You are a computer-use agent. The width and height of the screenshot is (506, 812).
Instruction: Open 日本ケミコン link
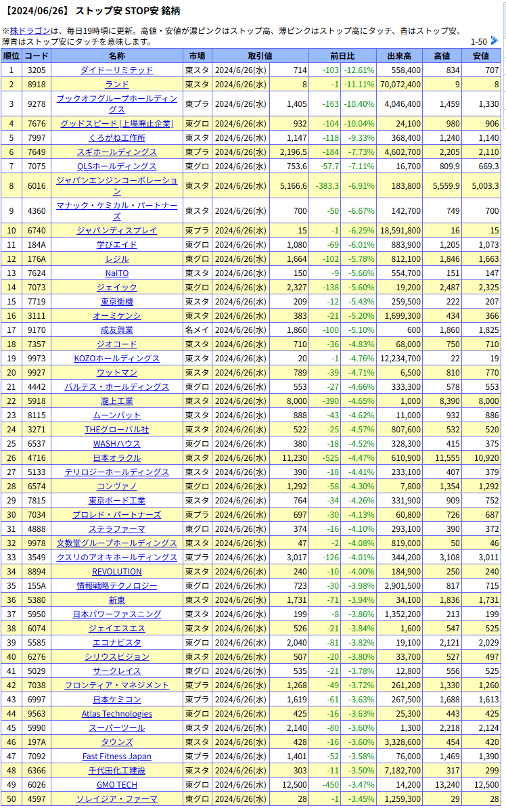(x=116, y=699)
